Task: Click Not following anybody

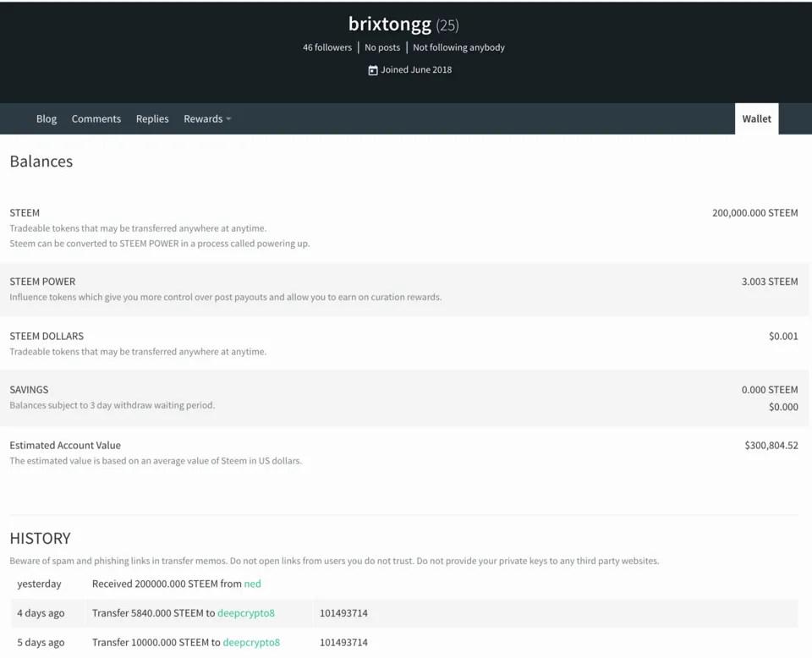Action: tap(458, 47)
